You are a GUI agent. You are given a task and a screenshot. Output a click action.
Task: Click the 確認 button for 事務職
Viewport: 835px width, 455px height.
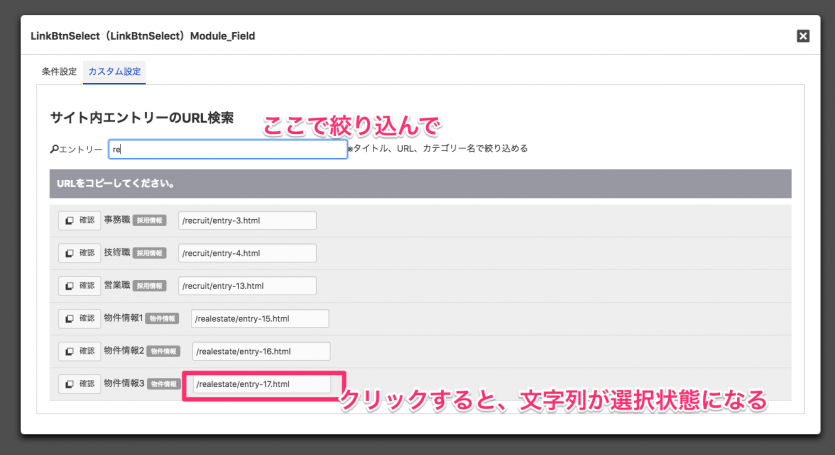[x=78, y=220]
